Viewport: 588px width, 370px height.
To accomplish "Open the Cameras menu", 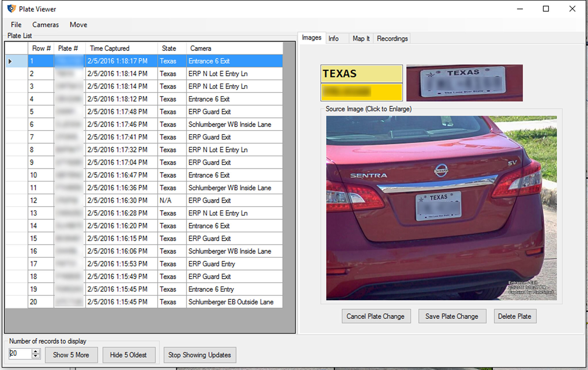I will tap(45, 24).
